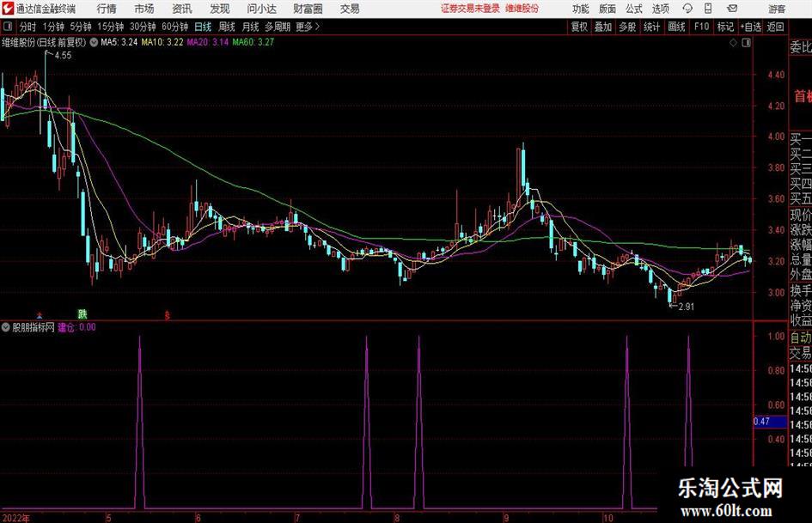Screen dimensions: 812x523
Task: Click the red 维维股份 title link
Action: 522,9
